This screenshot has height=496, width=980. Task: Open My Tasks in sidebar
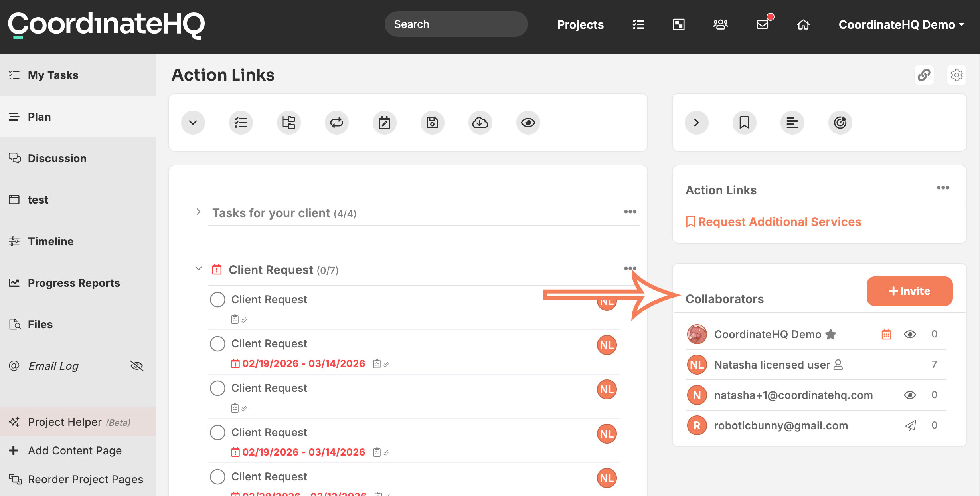(78, 75)
